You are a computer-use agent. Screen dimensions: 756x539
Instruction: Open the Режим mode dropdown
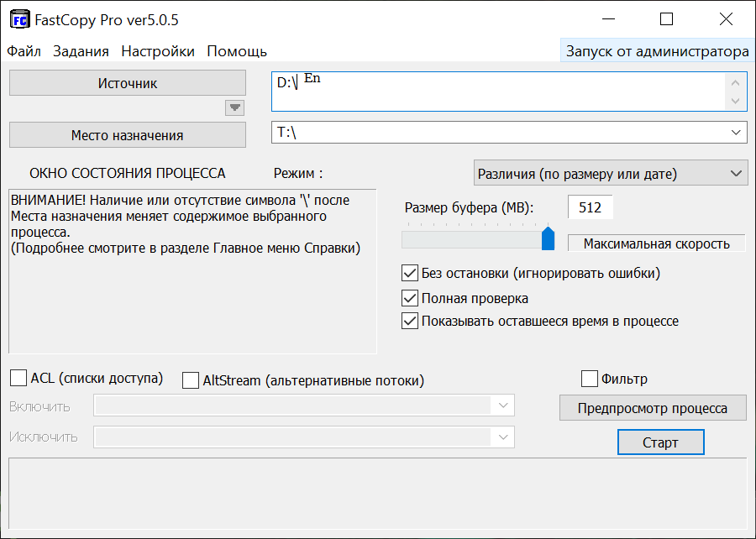611,173
